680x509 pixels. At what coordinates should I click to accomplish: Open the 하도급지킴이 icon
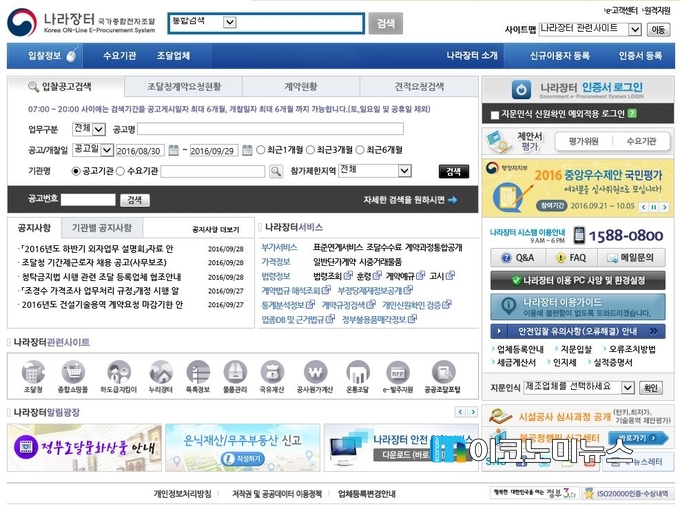click(x=119, y=372)
